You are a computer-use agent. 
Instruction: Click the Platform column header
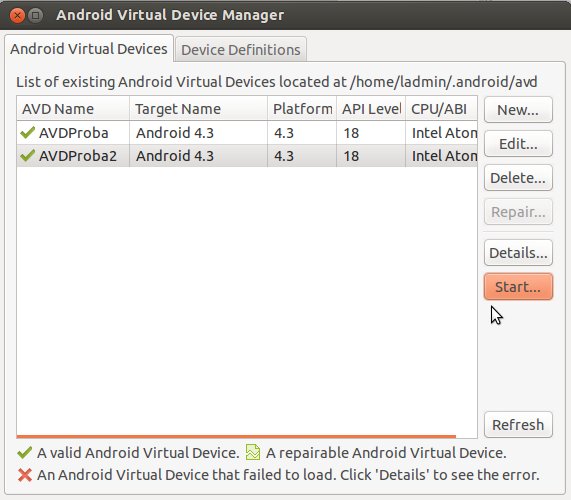302,109
